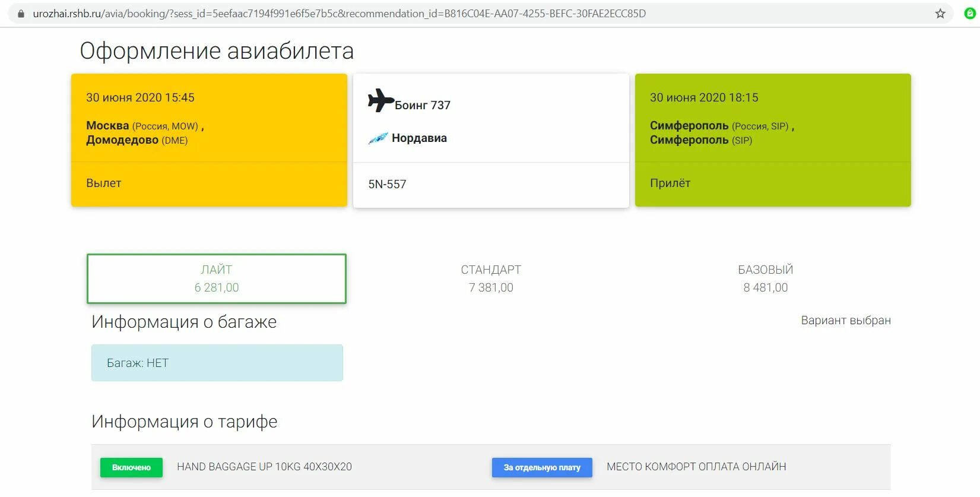The height and width of the screenshot is (497, 980).
Task: Click the Багаж: НЕТ info box
Action: click(217, 363)
